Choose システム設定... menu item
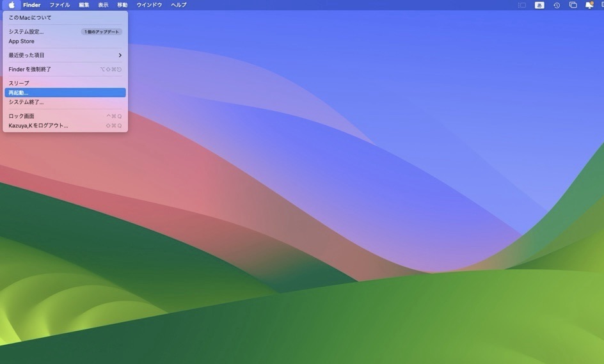Screen dimensions: 604x364 pyautogui.click(x=26, y=32)
